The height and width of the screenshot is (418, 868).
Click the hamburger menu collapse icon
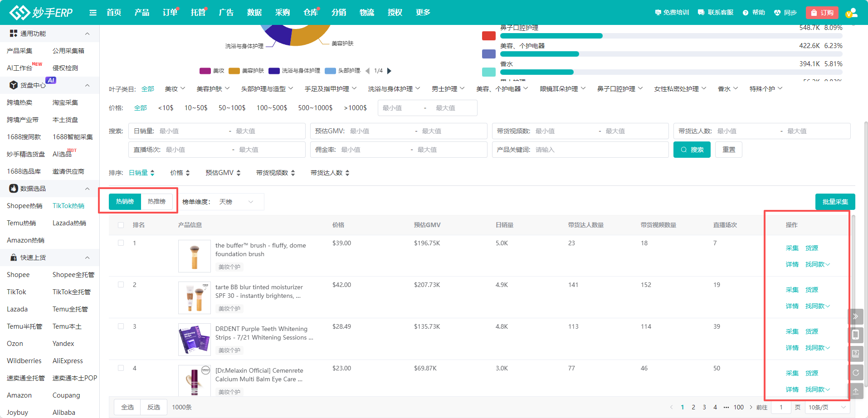[93, 13]
